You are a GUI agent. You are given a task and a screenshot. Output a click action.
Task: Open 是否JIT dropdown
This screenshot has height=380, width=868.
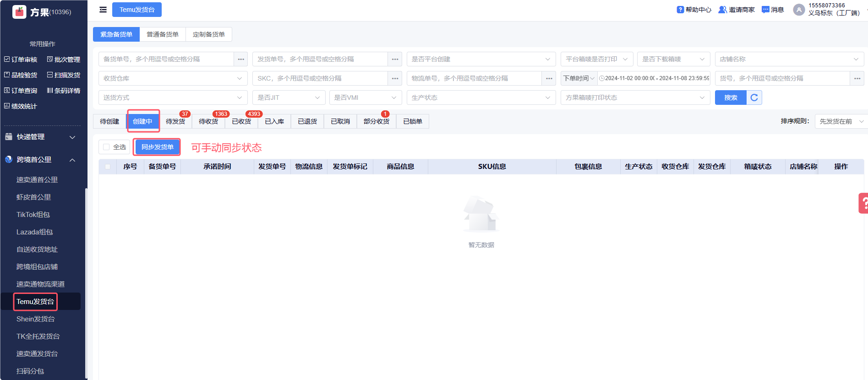click(289, 98)
